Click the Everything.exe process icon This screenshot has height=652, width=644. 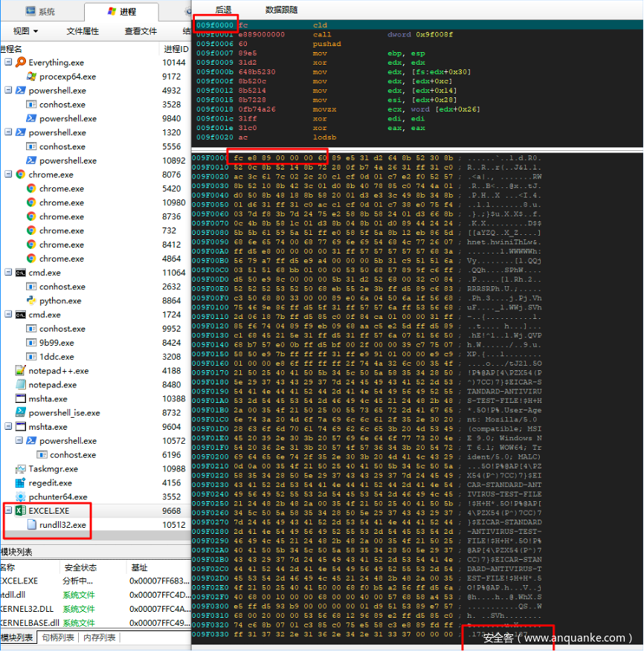pyautogui.click(x=21, y=62)
